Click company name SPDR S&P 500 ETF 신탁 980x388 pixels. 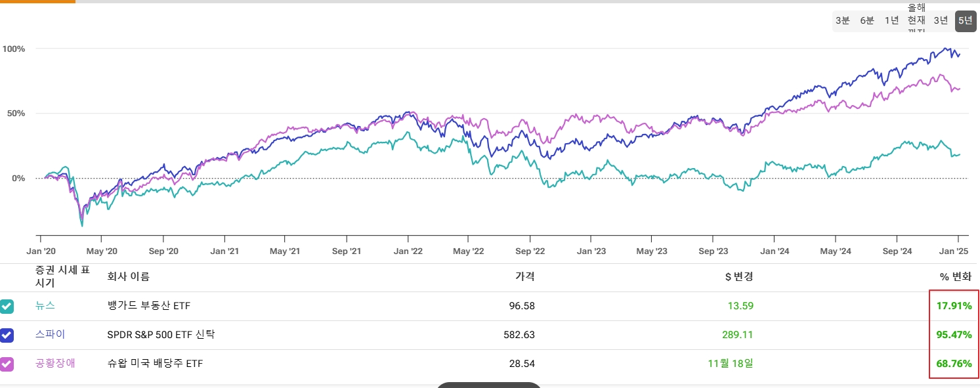click(x=161, y=335)
